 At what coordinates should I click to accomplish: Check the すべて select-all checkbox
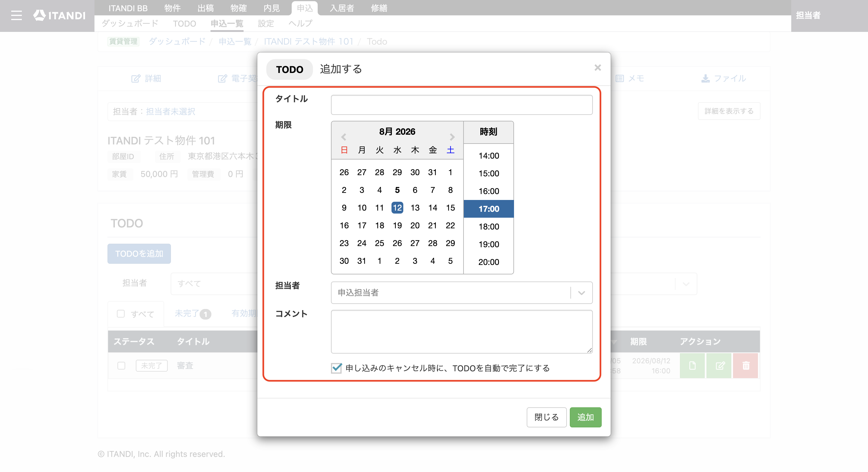click(x=121, y=314)
